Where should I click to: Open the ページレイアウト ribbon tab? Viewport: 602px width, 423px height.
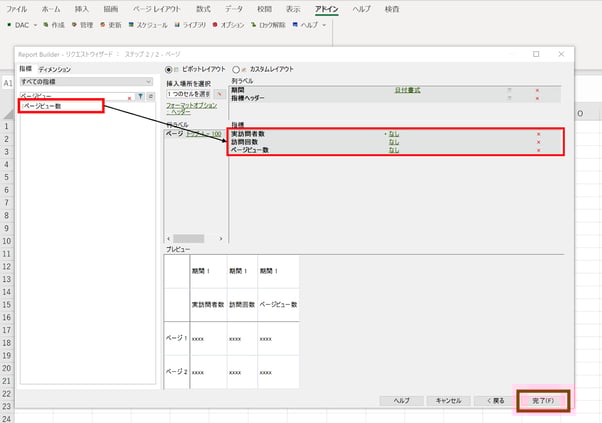pyautogui.click(x=156, y=9)
